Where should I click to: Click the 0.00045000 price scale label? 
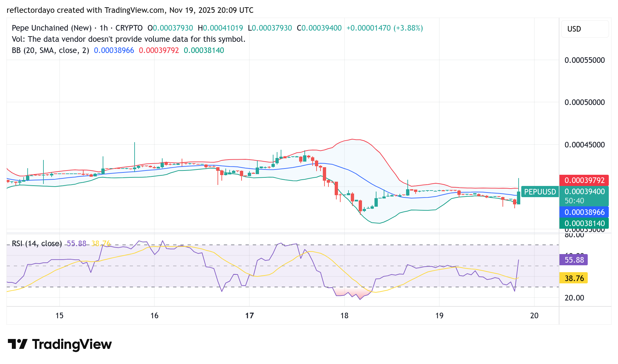click(585, 145)
